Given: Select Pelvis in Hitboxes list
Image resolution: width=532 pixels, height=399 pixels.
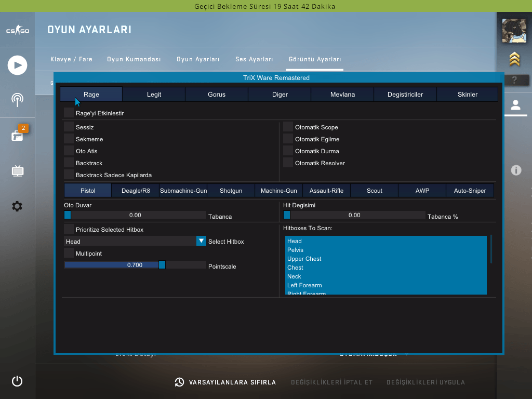Looking at the screenshot, I should [x=386, y=250].
